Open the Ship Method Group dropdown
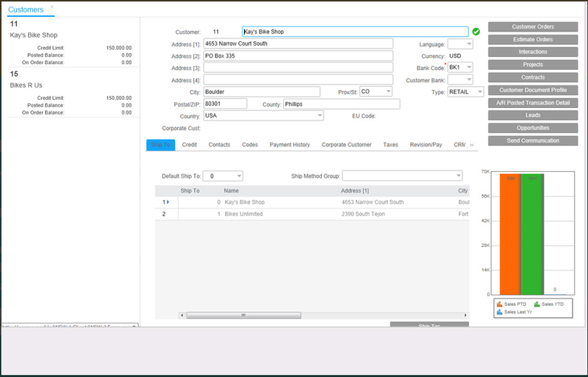The image size is (588, 377). click(x=458, y=176)
